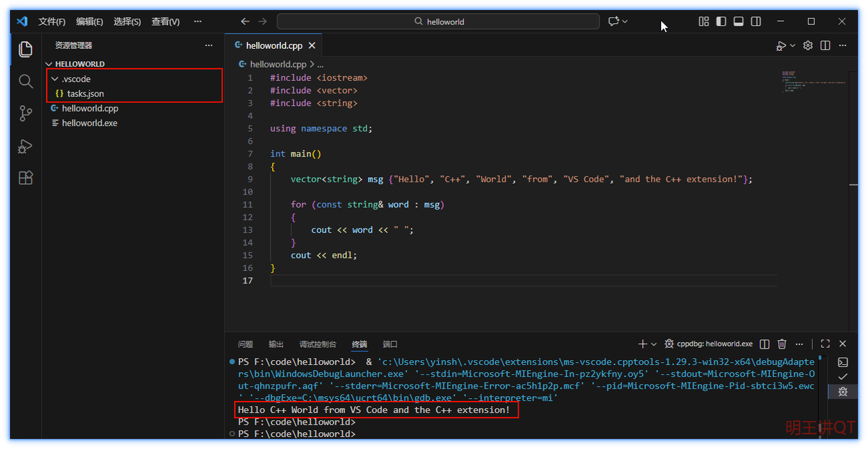The width and height of the screenshot is (868, 449).
Task: Open the 文件(F) menu
Action: (x=52, y=22)
